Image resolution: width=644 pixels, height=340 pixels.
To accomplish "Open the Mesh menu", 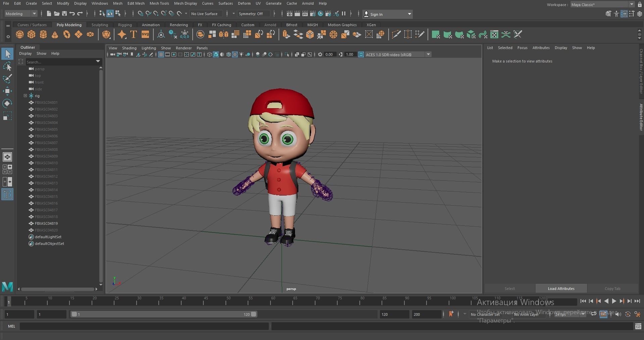I will [x=117, y=3].
